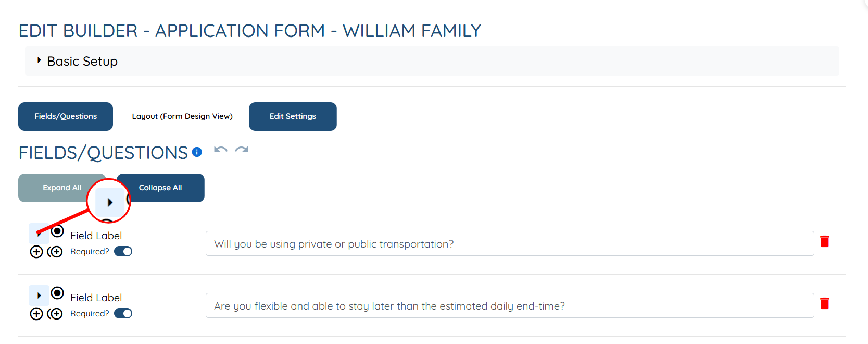Click the single plus-circle icon under the flexible end-time field
The image size is (868, 344).
(x=36, y=314)
